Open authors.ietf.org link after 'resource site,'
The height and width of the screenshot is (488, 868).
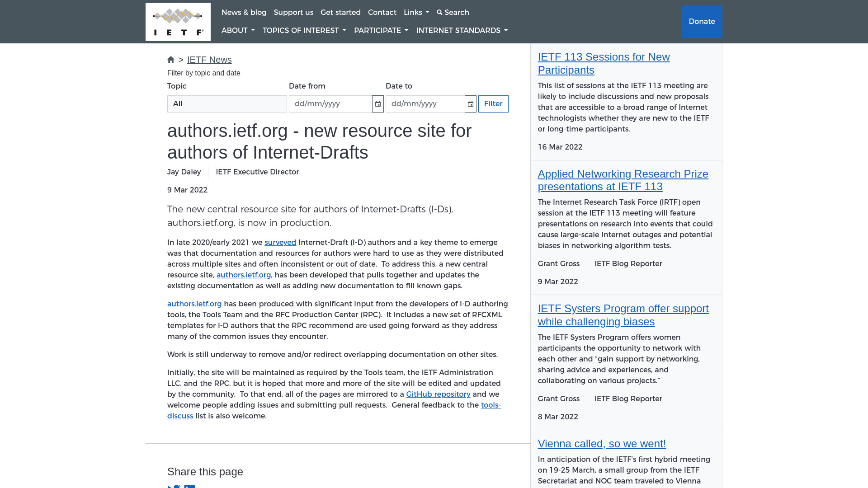coord(244,275)
